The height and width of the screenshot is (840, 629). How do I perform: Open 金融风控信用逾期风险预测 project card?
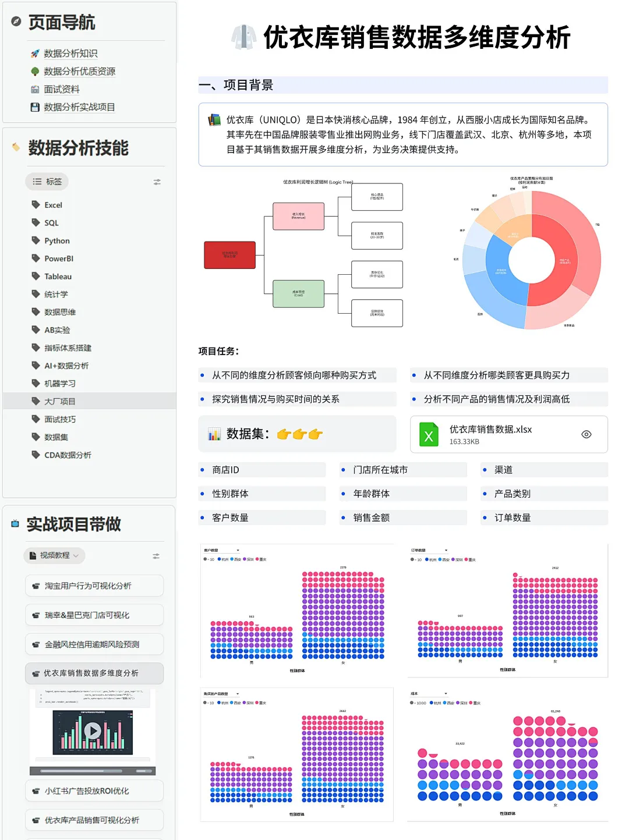pyautogui.click(x=94, y=644)
